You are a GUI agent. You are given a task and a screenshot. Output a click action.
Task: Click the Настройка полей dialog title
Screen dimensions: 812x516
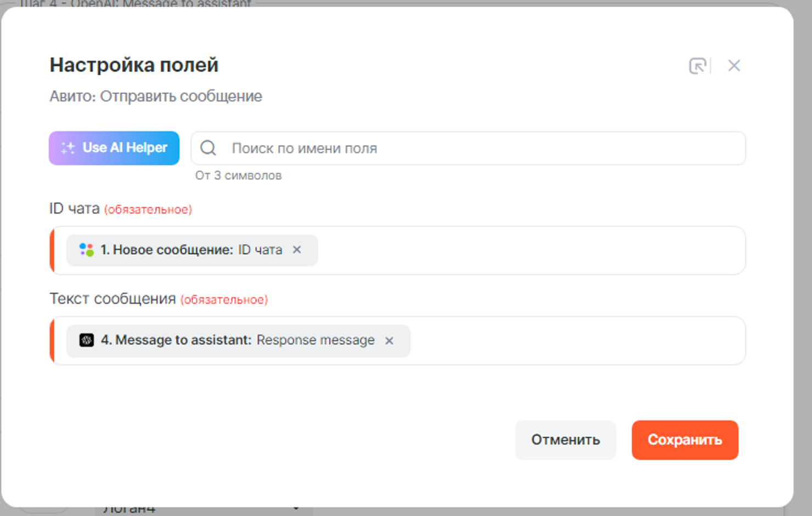pyautogui.click(x=134, y=65)
